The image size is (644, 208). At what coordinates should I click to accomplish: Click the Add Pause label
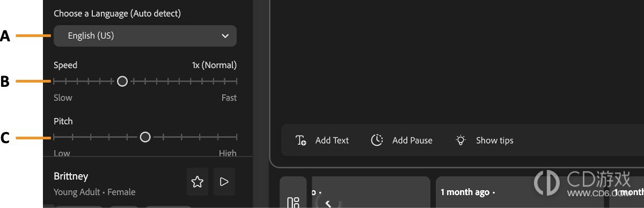[412, 140]
